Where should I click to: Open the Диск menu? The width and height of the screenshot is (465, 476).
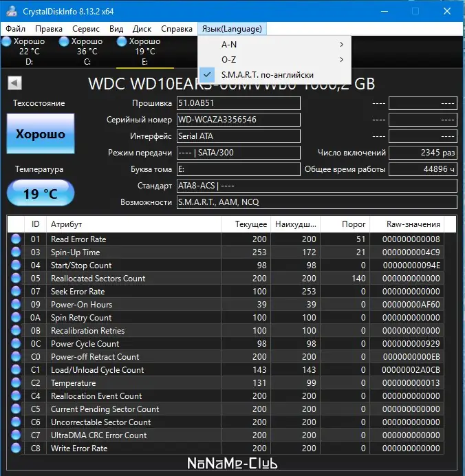click(142, 29)
